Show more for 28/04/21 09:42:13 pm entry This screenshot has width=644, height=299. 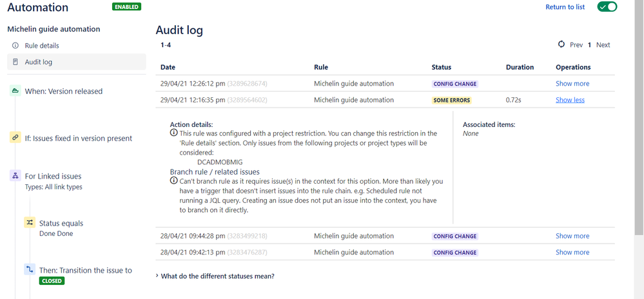tap(572, 252)
